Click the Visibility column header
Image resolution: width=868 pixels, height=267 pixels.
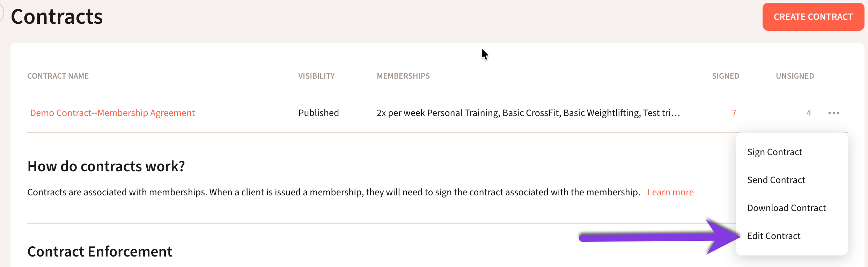click(x=316, y=76)
